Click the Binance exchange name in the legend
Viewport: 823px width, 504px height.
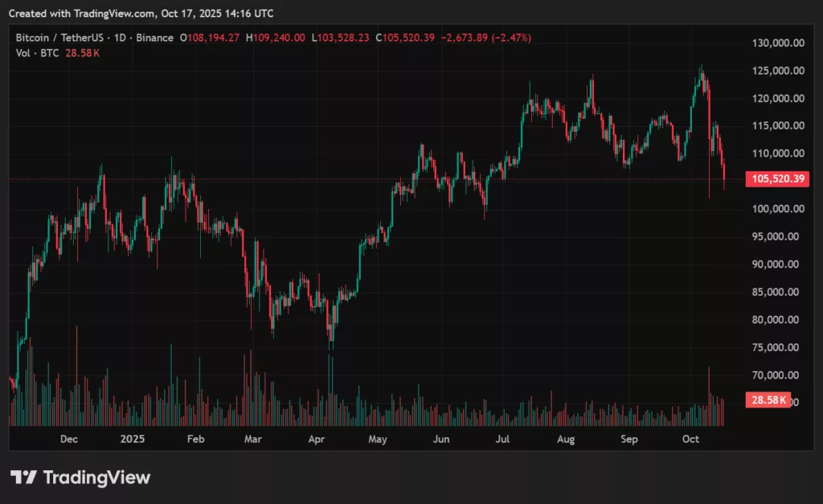pos(155,37)
